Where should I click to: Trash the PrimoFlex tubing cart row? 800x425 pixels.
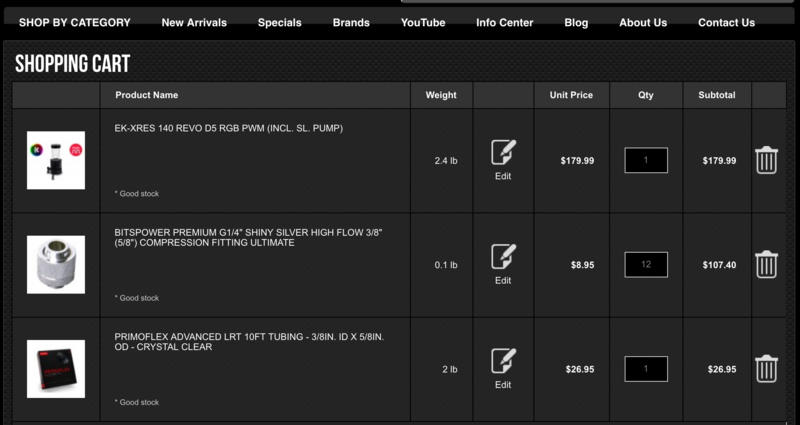(766, 368)
